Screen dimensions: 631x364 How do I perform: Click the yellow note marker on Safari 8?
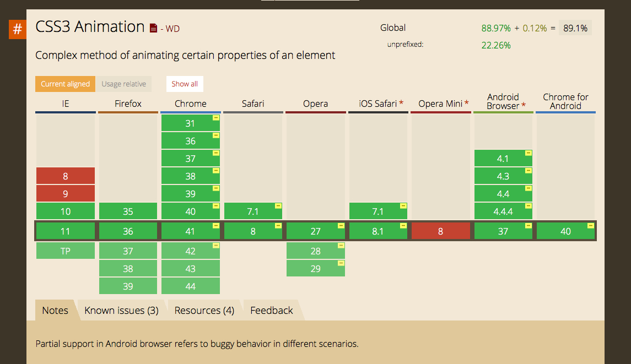(278, 225)
